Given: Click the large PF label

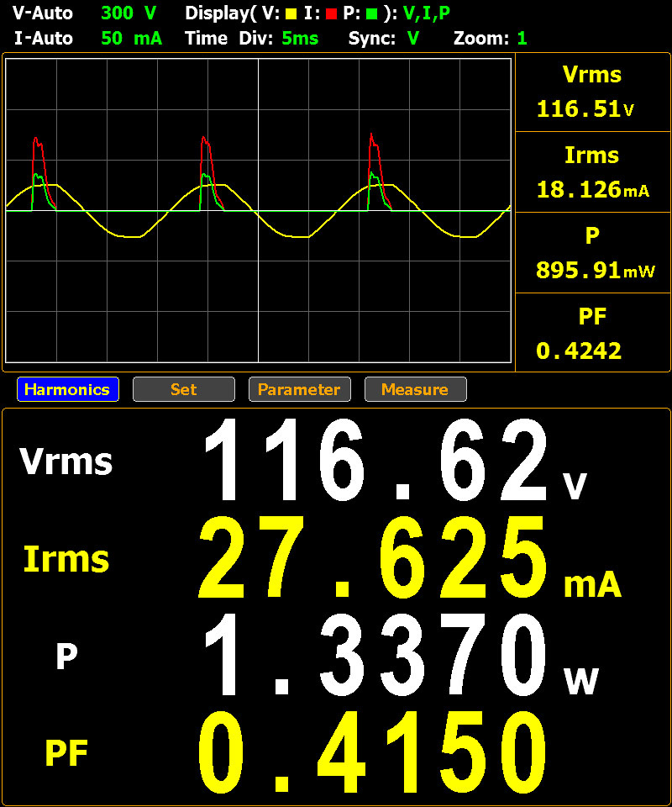Looking at the screenshot, I should [66, 753].
